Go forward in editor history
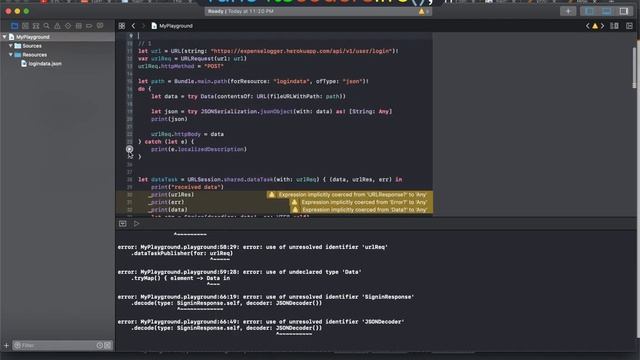640x360 pixels. [x=142, y=26]
